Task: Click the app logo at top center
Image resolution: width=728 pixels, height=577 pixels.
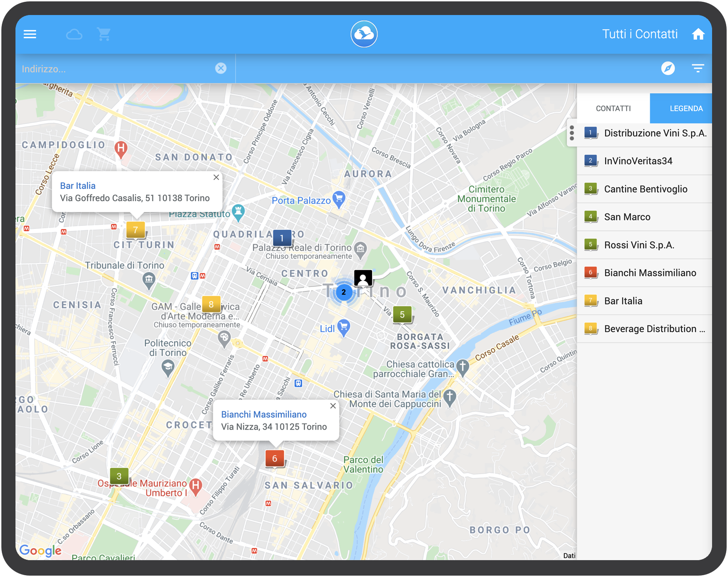Action: [363, 34]
